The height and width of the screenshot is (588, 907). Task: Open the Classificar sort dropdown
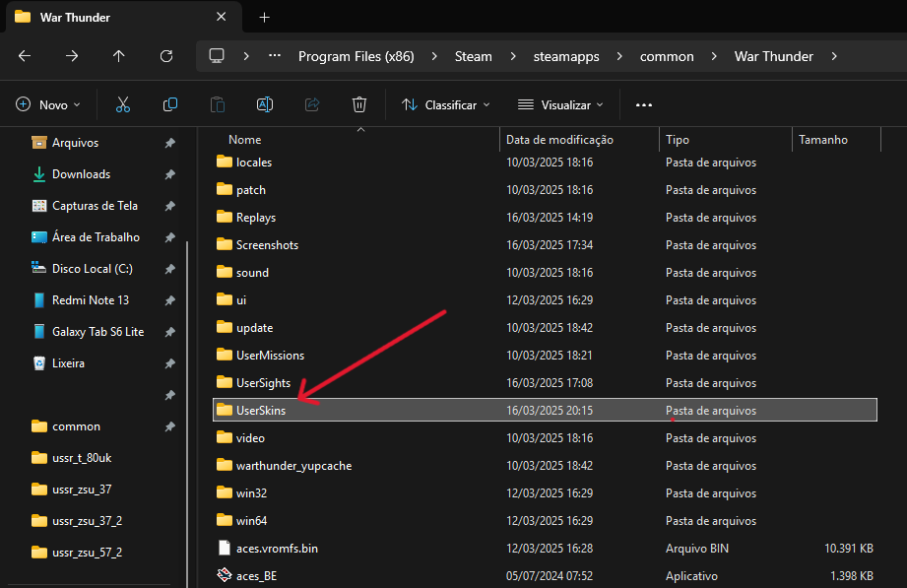pos(446,104)
